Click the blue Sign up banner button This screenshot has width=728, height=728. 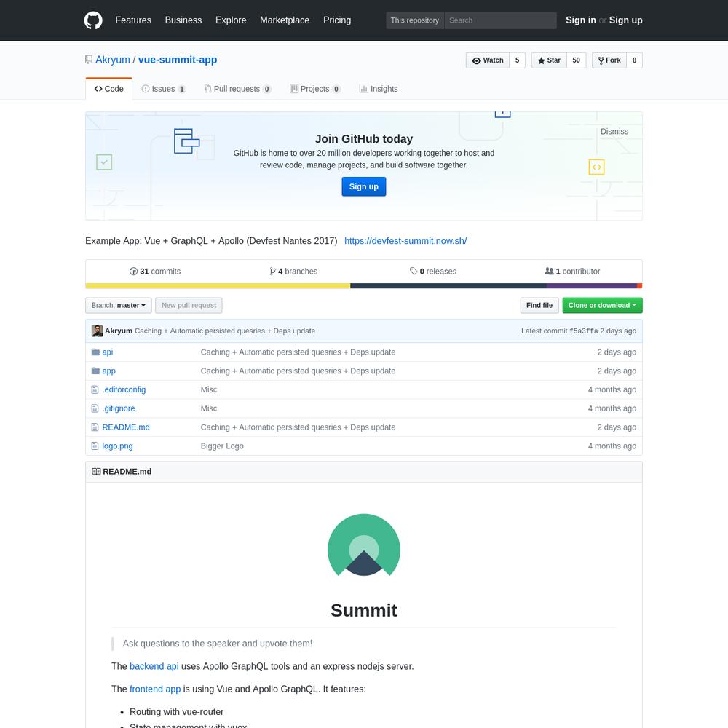point(363,186)
